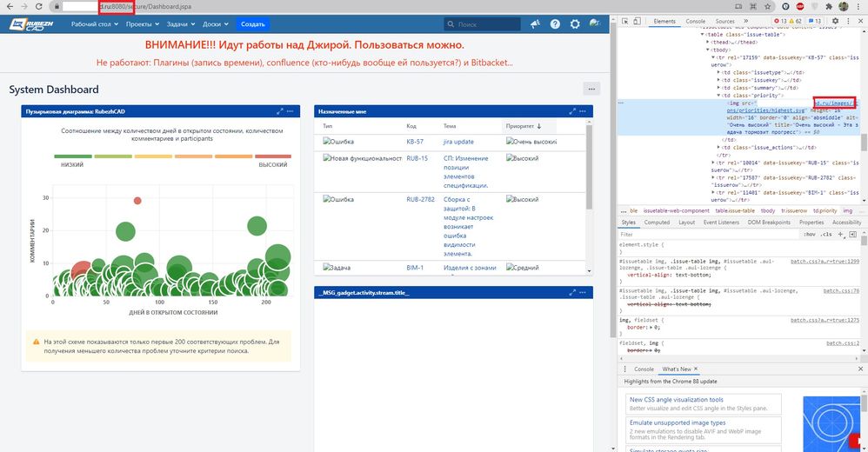
Task: Expand the td class summary node
Action: coord(718,88)
